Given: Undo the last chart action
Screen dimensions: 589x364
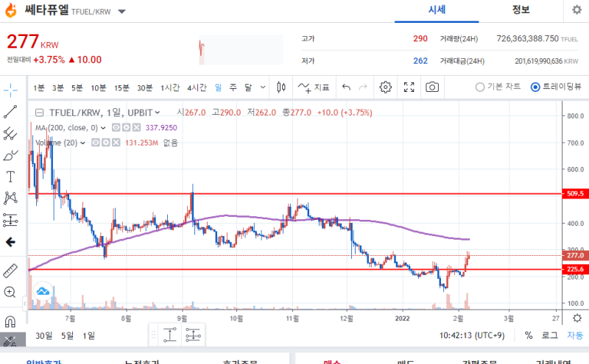Looking at the screenshot, I should point(346,88).
